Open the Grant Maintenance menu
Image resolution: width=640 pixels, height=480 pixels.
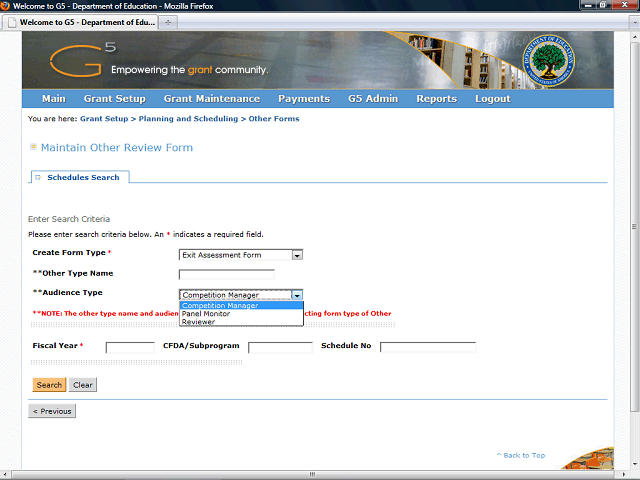(x=212, y=99)
